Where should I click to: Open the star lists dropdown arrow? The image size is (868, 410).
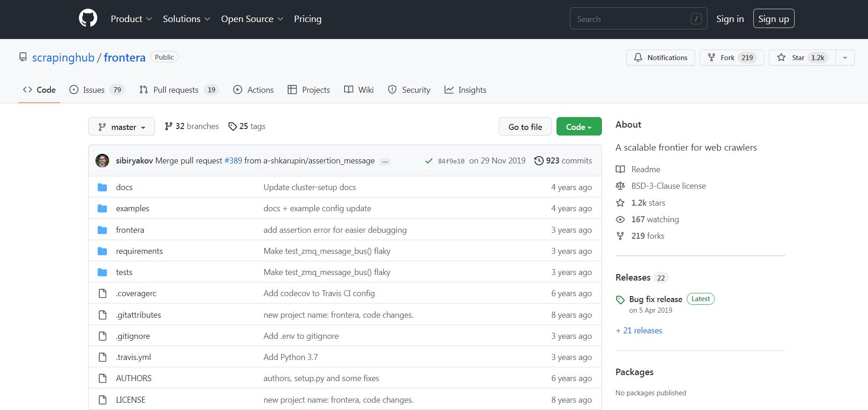click(845, 57)
